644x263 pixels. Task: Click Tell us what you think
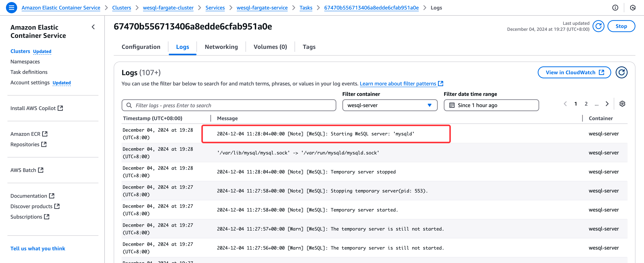tap(38, 249)
